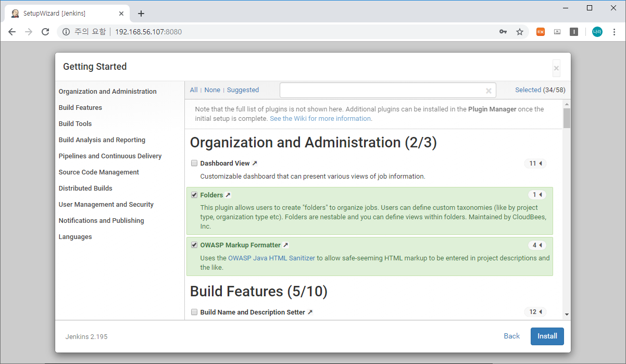Jump to Languages category
Viewport: 626px width, 364px height.
coord(75,237)
